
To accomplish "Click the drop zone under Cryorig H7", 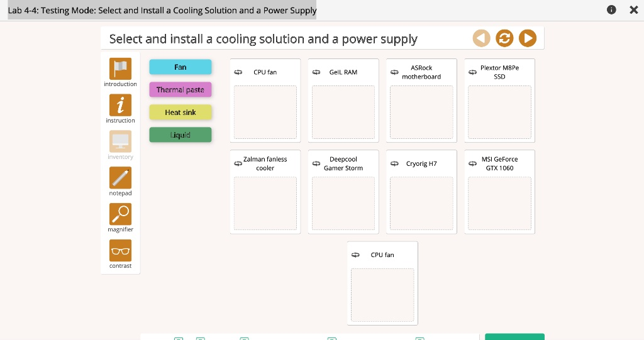I will (x=421, y=203).
